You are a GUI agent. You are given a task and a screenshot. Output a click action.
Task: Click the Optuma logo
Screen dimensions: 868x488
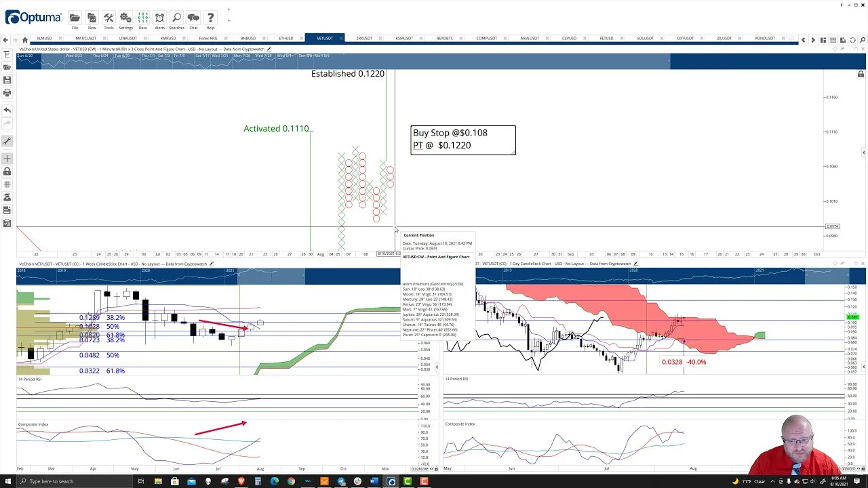click(33, 18)
